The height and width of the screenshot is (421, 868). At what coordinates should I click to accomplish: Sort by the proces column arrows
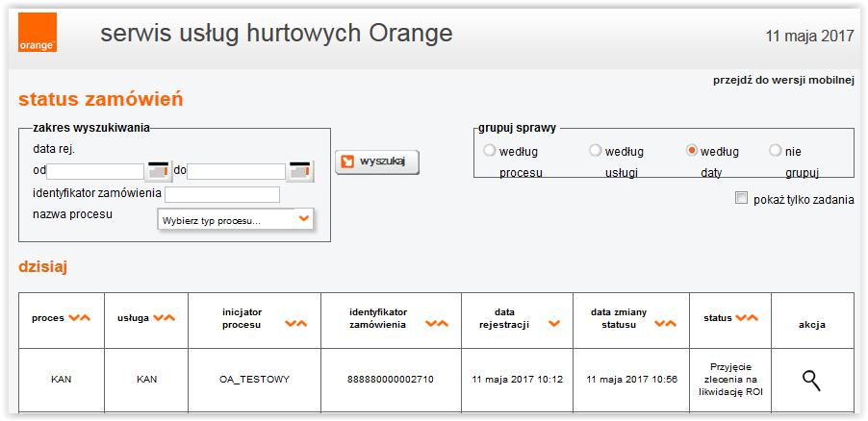pos(79,318)
